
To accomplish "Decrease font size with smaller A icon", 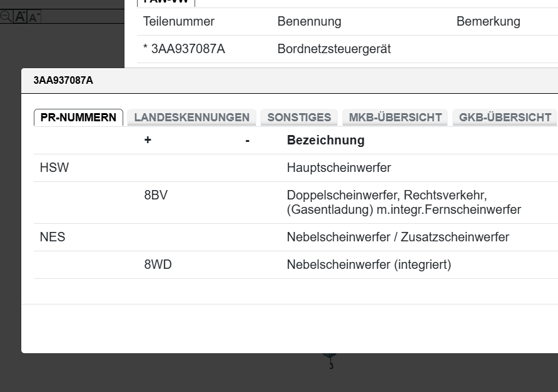I will 34,17.
